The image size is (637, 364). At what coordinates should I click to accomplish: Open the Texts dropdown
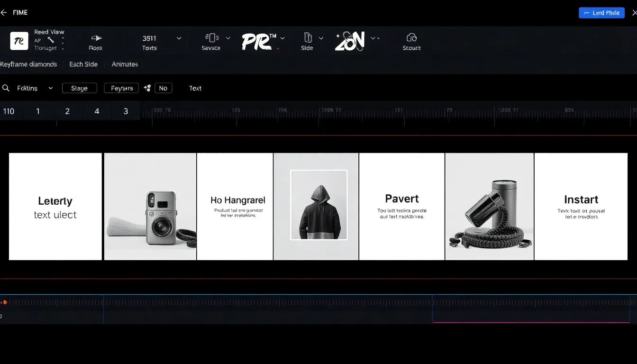(x=179, y=38)
